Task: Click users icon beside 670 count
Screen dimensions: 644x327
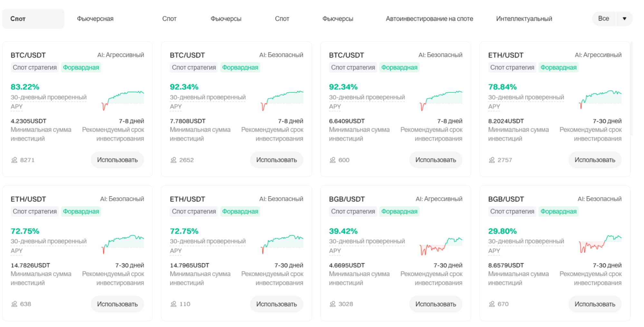Action: click(x=492, y=304)
